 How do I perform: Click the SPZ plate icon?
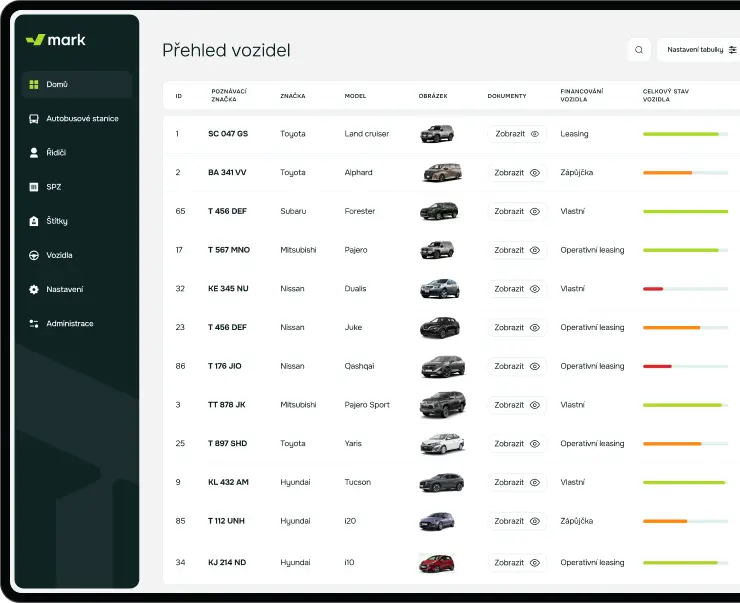[x=34, y=187]
